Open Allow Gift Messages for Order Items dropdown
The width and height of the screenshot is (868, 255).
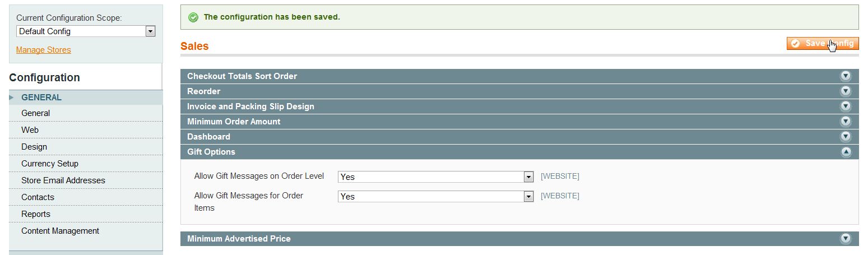click(435, 197)
